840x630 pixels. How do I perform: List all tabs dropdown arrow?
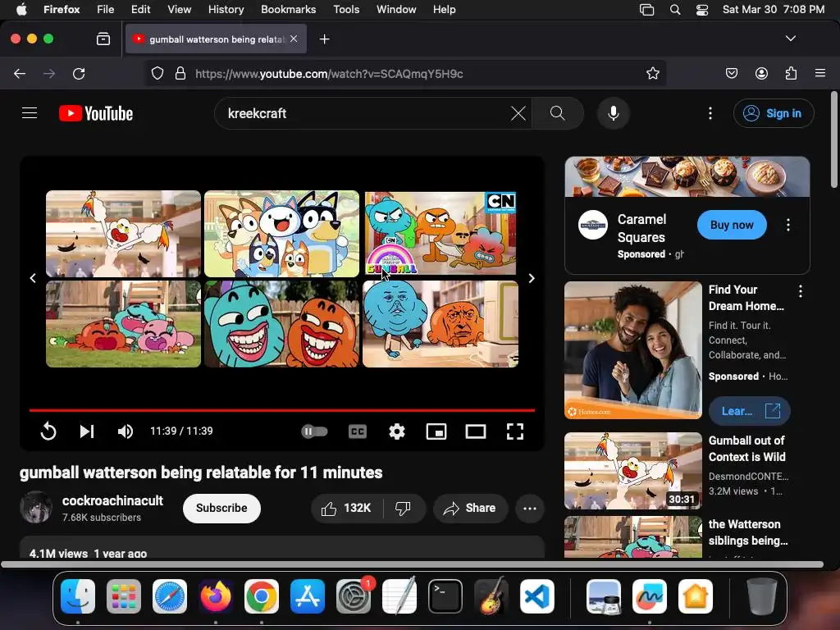[x=790, y=39]
